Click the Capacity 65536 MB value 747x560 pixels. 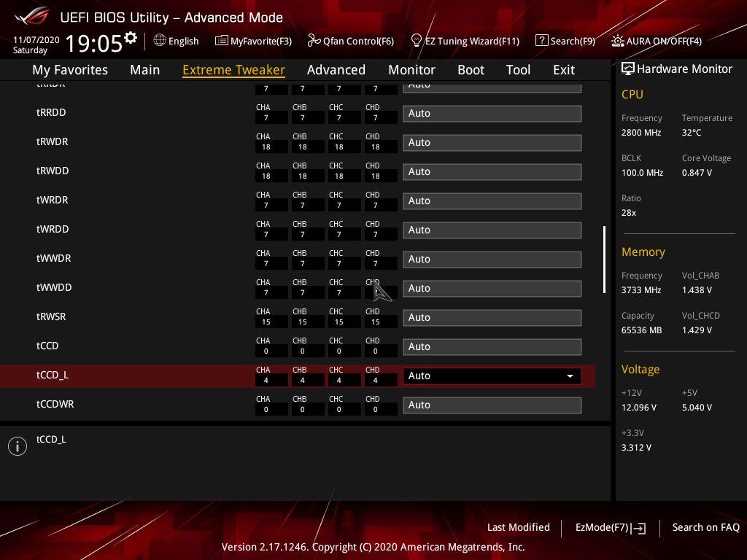click(x=641, y=330)
